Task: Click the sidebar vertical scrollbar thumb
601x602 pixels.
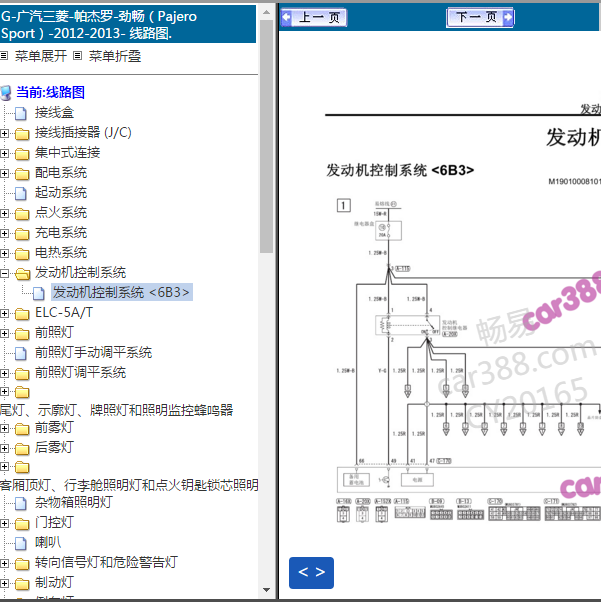Action: tap(266, 137)
